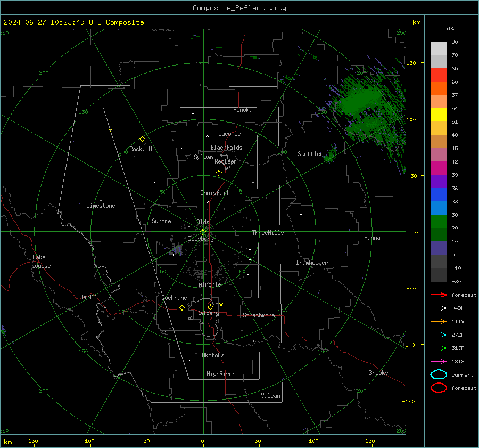Image resolution: width=479 pixels, height=448 pixels.
Task: Click the Sundre label
Action: click(161, 221)
